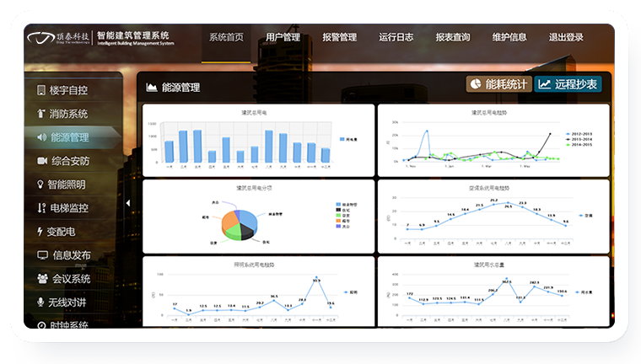Open 智能照明 via its light bulb icon
Screen dimensions: 641x364
tap(40, 185)
